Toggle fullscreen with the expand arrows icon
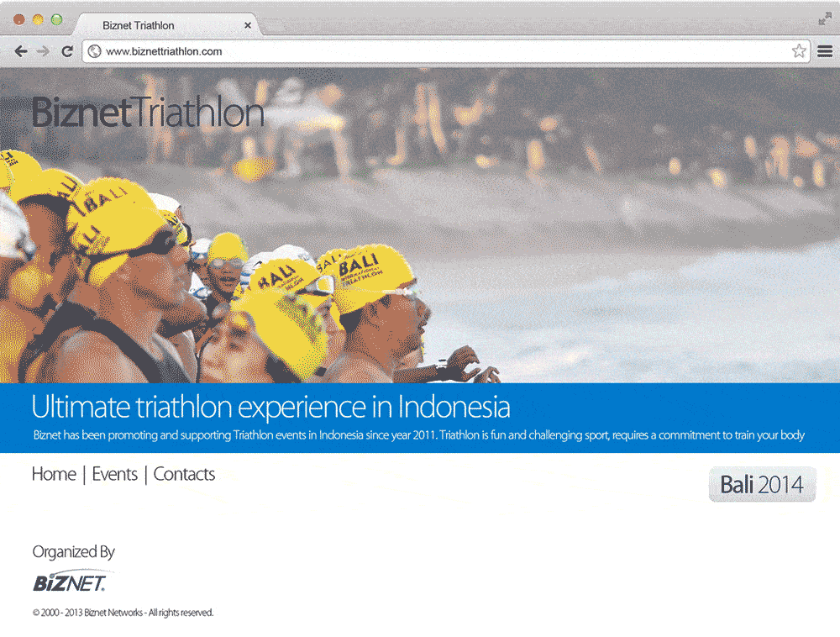 click(825, 19)
